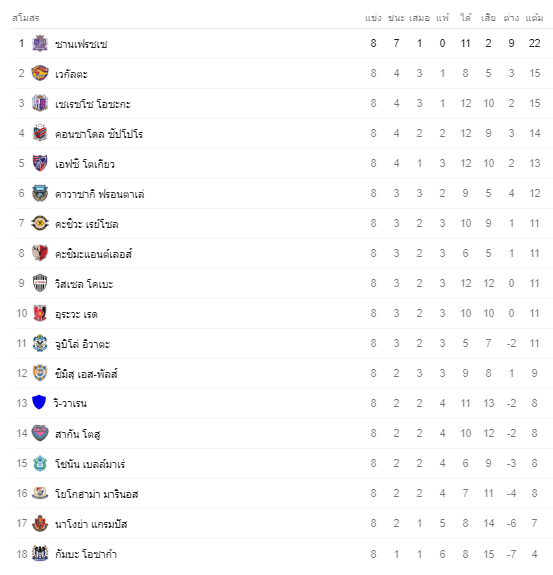Image resolution: width=553 pixels, height=575 pixels.
Task: Click the ชนะ wins column header
Action: (396, 18)
